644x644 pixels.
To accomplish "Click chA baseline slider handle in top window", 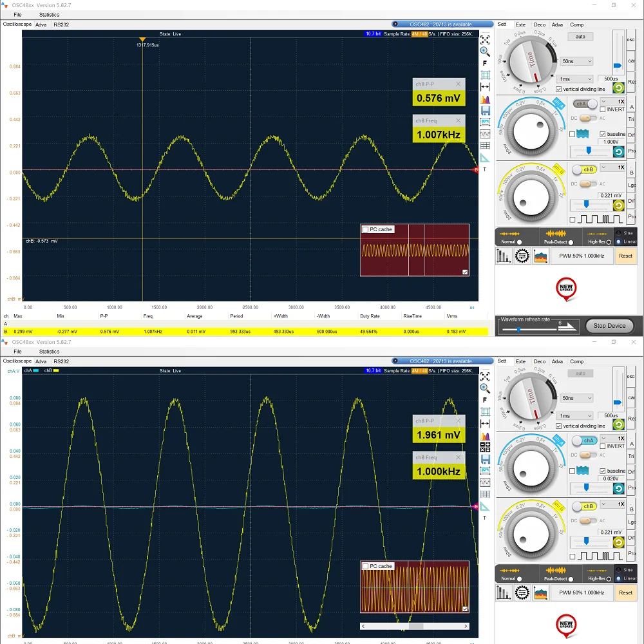I will point(589,151).
